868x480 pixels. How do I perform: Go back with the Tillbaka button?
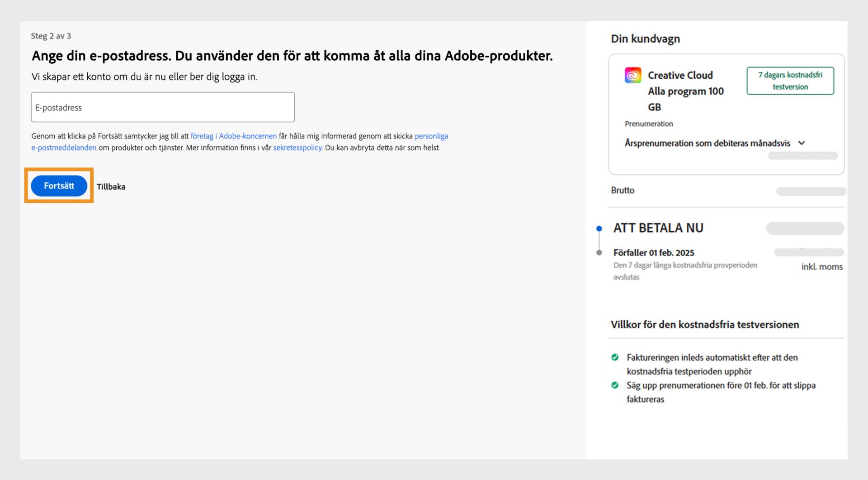[111, 186]
